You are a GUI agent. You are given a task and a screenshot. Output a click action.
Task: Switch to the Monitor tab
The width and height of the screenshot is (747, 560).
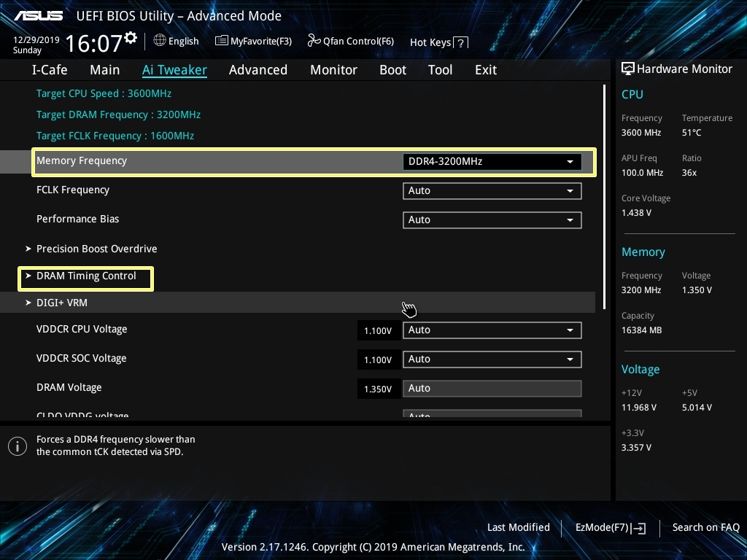point(333,70)
